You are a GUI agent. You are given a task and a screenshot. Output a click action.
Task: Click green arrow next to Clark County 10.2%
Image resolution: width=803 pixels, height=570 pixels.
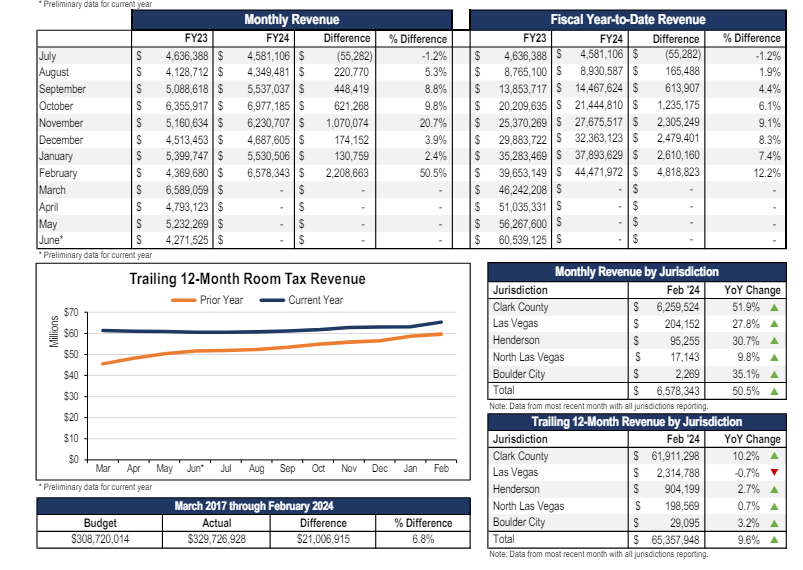(773, 455)
